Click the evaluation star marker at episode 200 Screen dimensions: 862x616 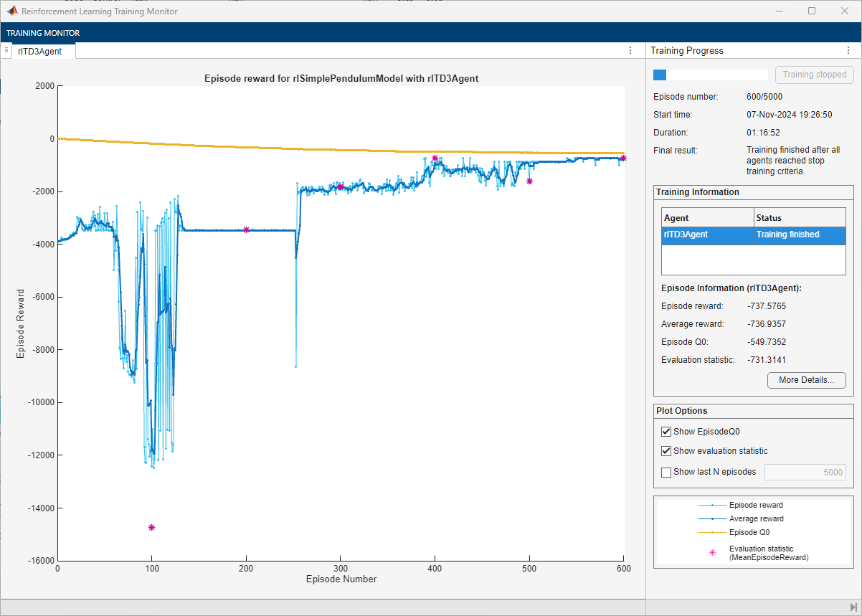coord(246,229)
